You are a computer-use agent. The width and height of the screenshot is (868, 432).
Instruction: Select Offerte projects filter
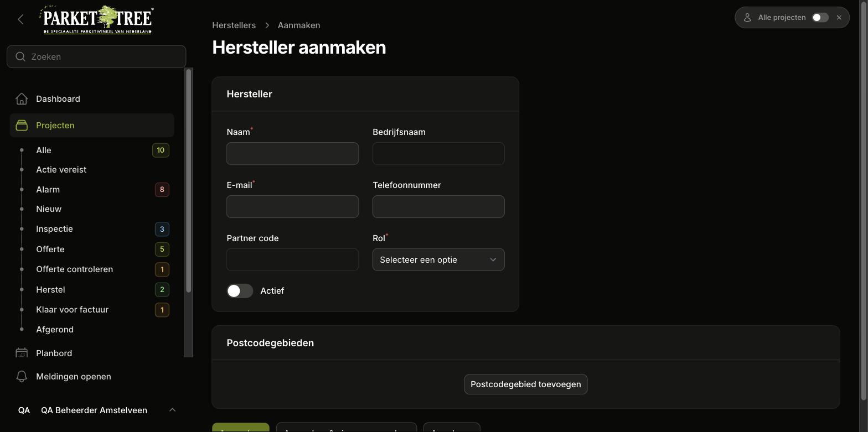(50, 249)
